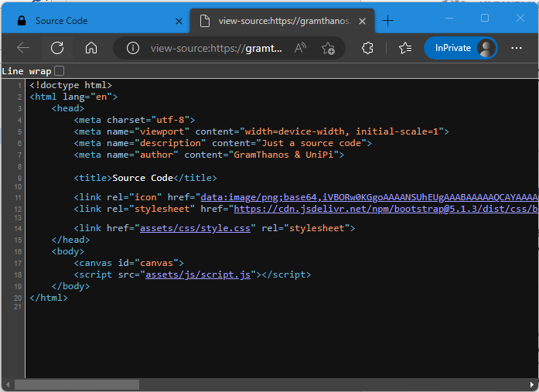Go to the Home page icon
The height and width of the screenshot is (392, 539).
pyautogui.click(x=91, y=48)
